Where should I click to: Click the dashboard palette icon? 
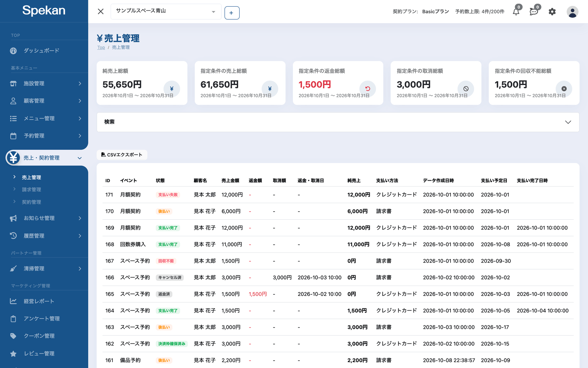pos(13,51)
